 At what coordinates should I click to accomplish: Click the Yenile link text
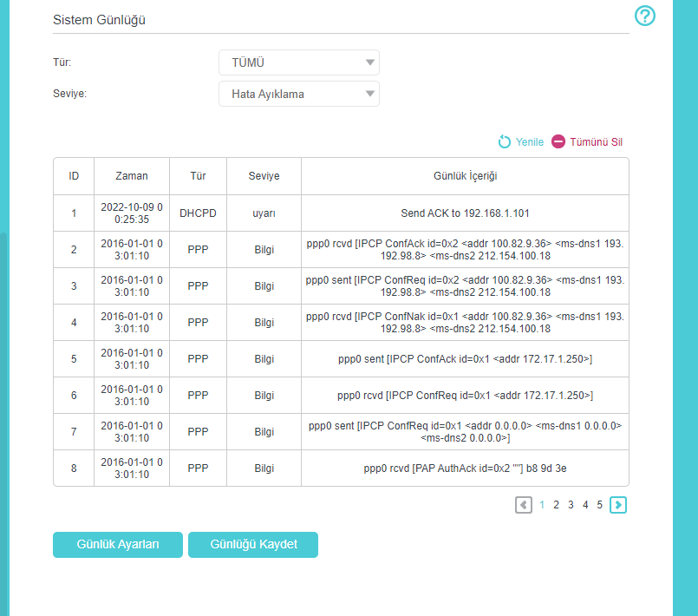(529, 142)
